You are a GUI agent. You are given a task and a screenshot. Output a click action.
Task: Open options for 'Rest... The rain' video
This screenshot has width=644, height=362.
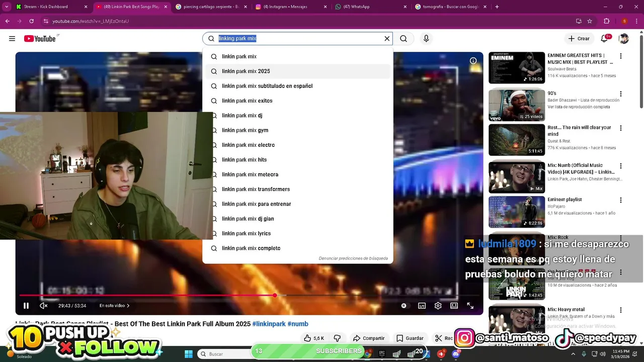pos(621,129)
